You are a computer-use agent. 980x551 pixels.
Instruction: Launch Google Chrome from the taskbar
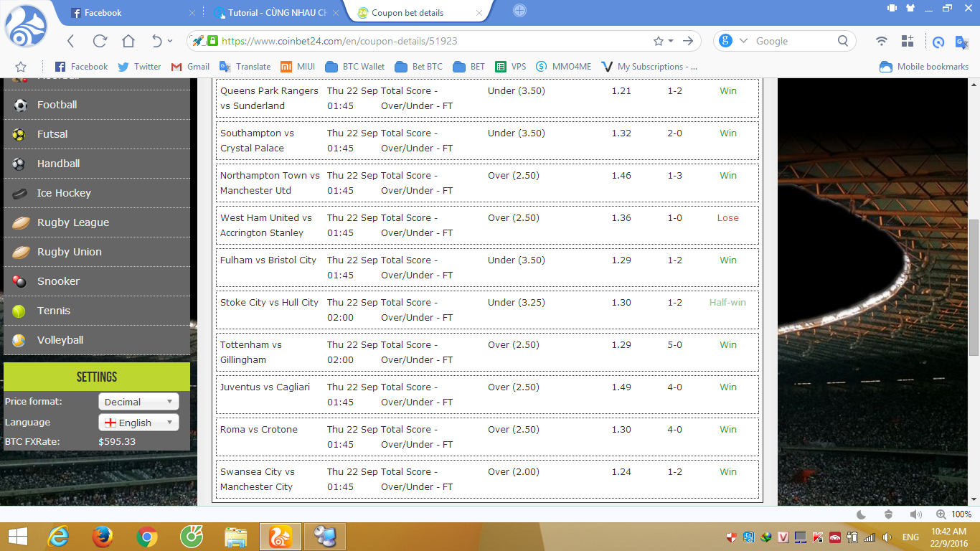click(x=147, y=537)
